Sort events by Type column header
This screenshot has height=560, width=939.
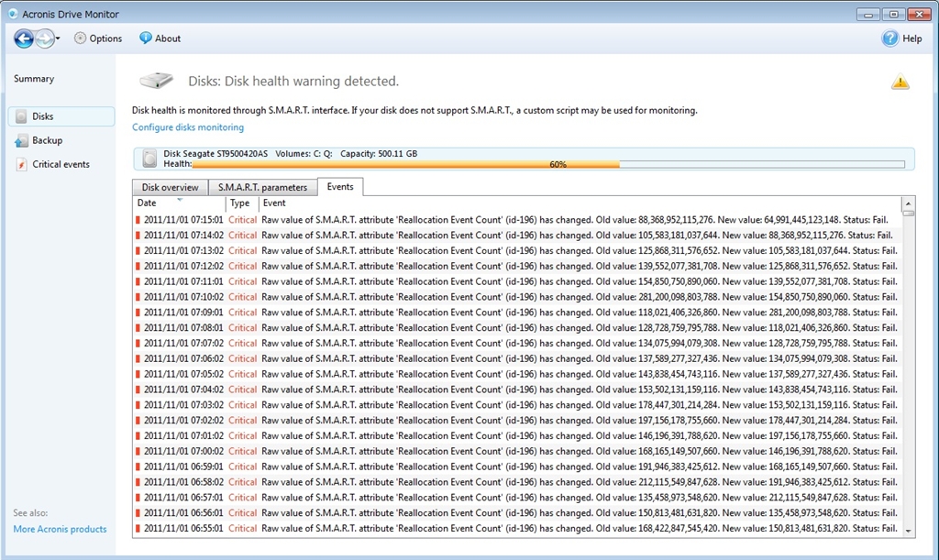(x=239, y=203)
